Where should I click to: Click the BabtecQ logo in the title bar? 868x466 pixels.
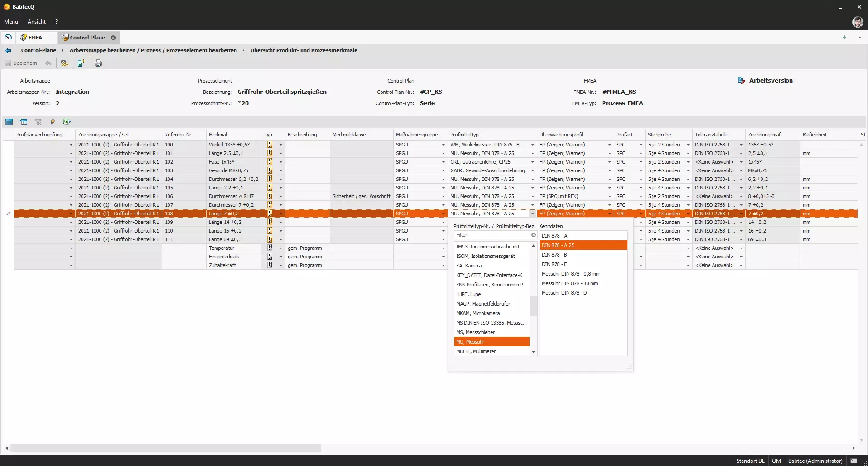pyautogui.click(x=6, y=7)
